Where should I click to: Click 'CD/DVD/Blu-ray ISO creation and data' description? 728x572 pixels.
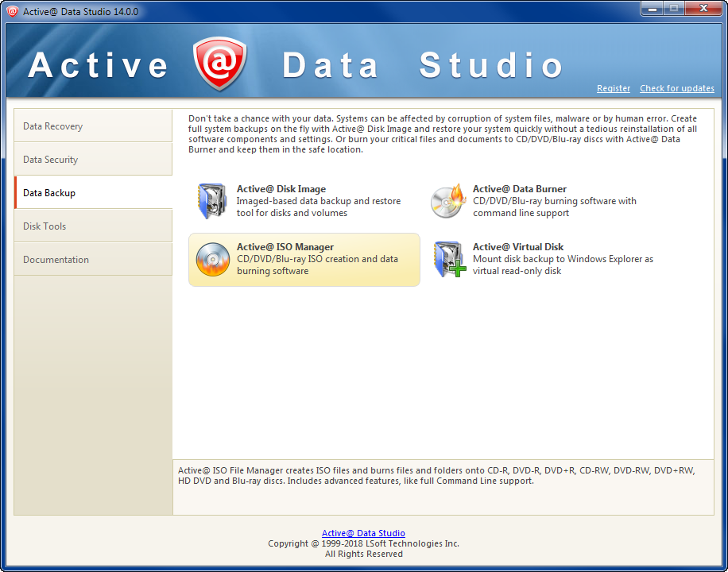317,259
